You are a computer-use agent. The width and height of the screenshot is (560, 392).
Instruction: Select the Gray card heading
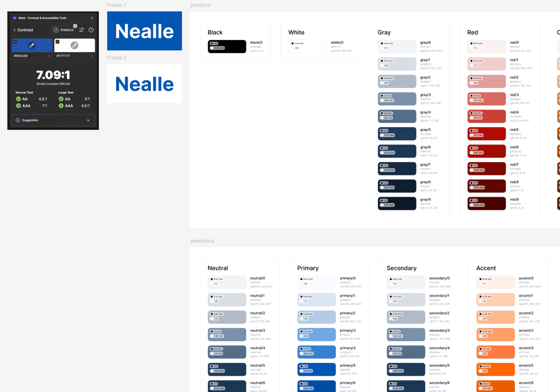384,32
